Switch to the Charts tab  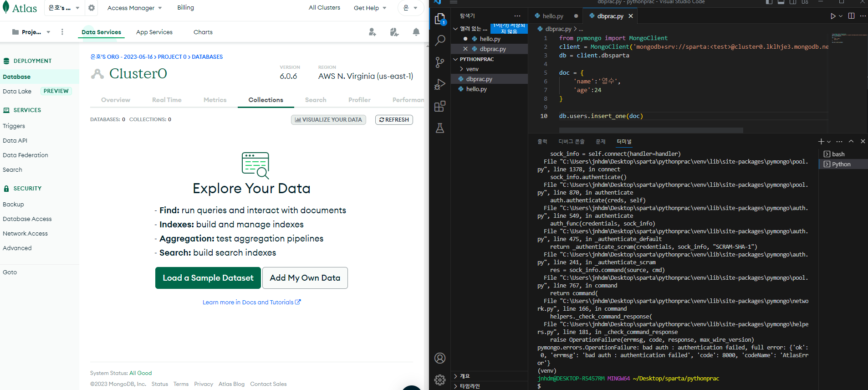[203, 32]
